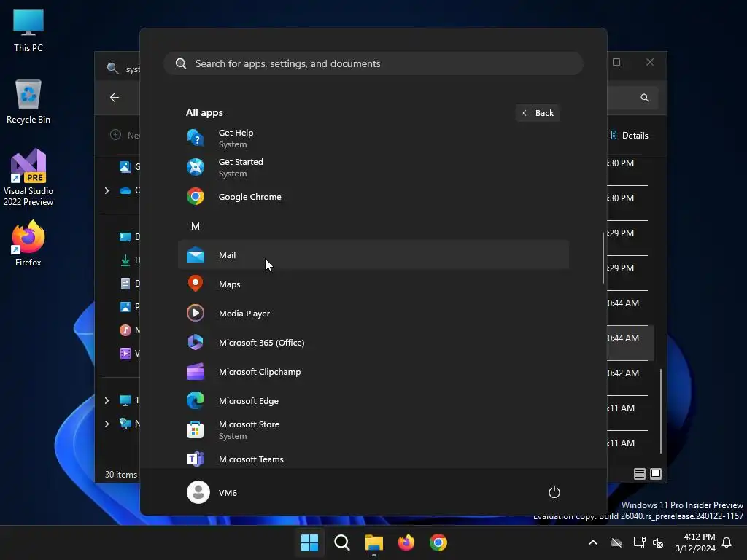Select Music item in File Explorer sidebar

pyautogui.click(x=129, y=330)
